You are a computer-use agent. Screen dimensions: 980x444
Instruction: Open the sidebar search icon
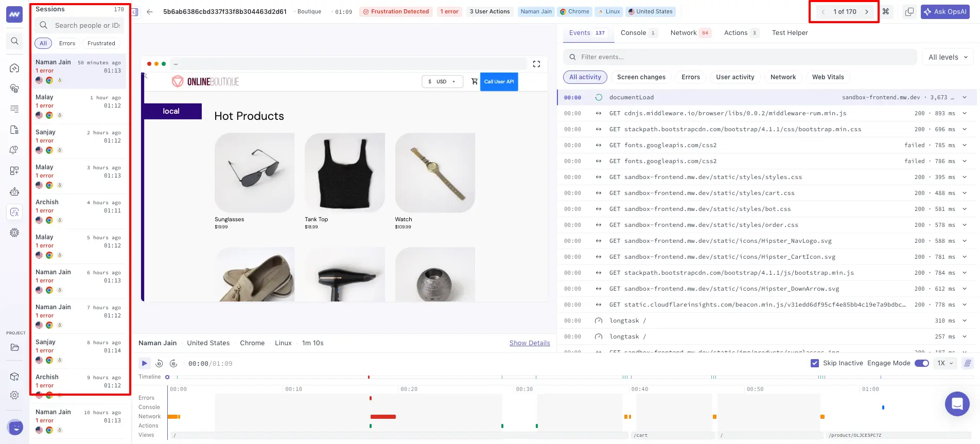[x=14, y=41]
